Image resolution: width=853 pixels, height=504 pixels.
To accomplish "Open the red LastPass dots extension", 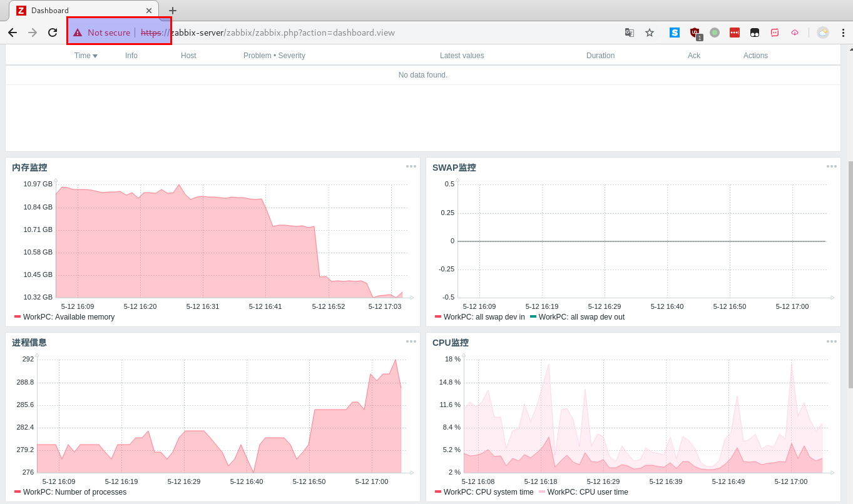I will [735, 33].
